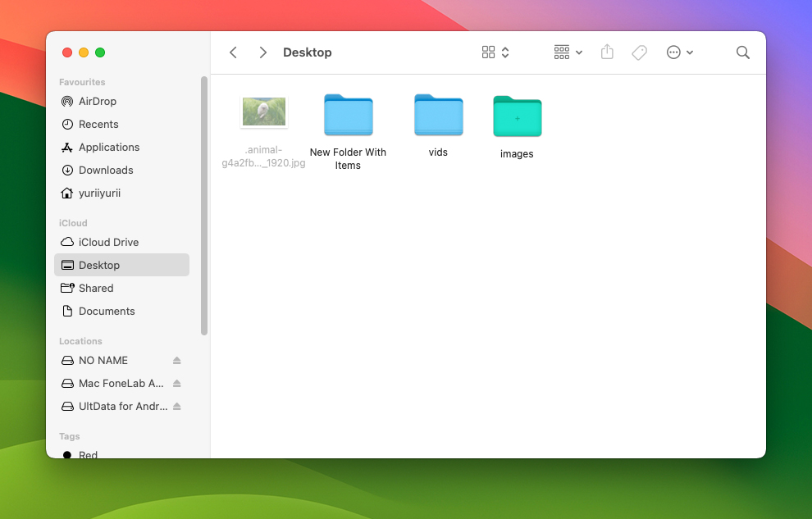Open the Group By grid icon
The height and width of the screenshot is (519, 812).
coord(562,52)
